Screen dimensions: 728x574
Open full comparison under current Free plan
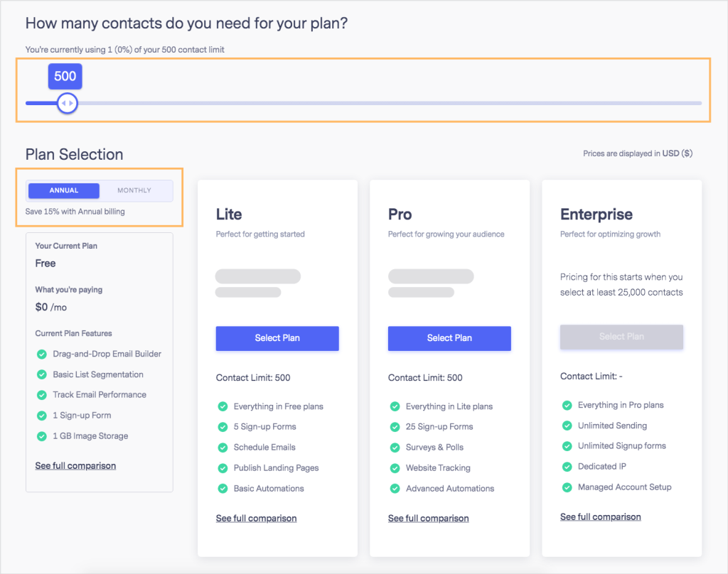pyautogui.click(x=75, y=465)
